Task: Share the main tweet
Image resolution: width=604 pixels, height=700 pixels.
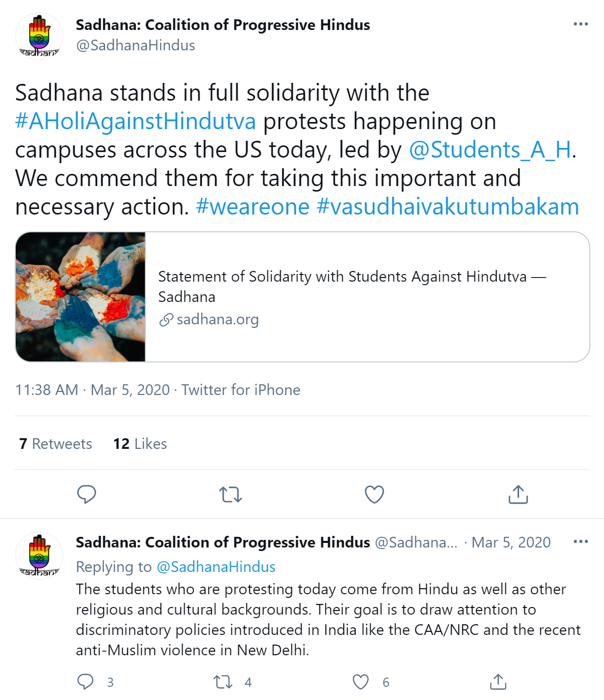Action: click(x=518, y=494)
